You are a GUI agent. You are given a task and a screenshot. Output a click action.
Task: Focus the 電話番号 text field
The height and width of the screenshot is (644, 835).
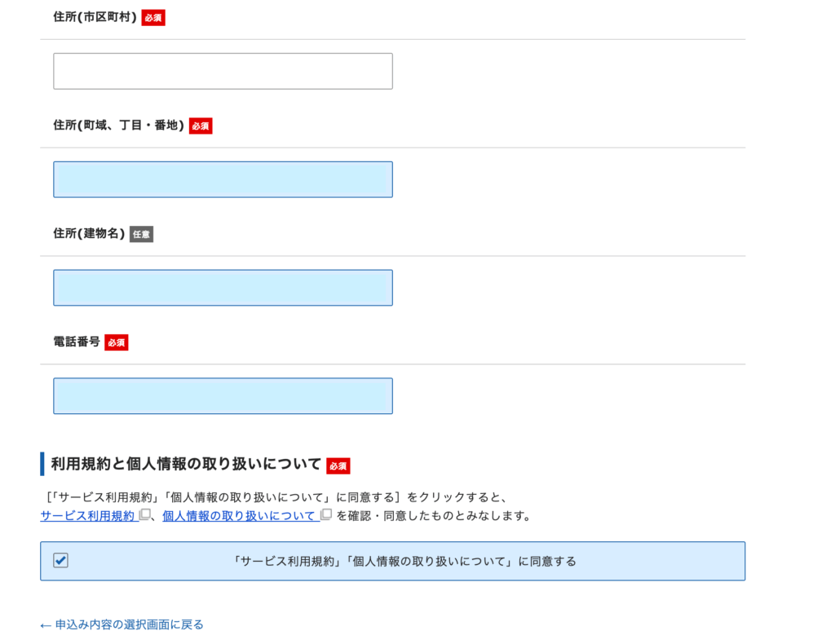223,396
